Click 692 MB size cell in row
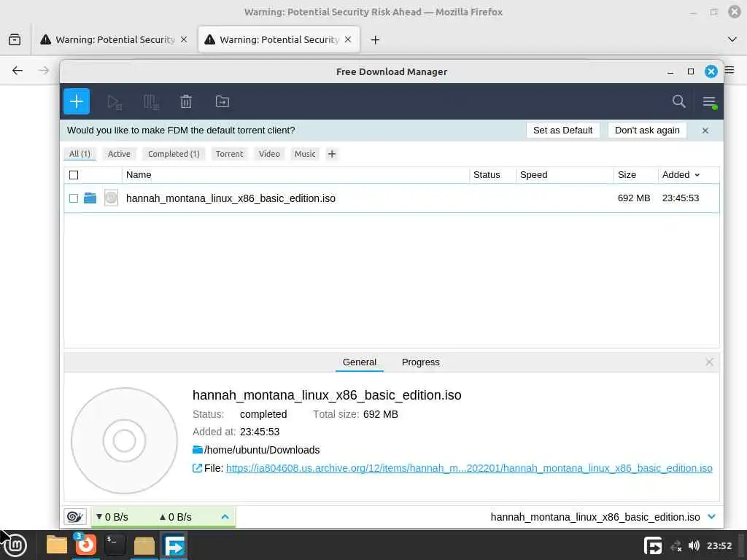Image resolution: width=747 pixels, height=560 pixels. (634, 198)
